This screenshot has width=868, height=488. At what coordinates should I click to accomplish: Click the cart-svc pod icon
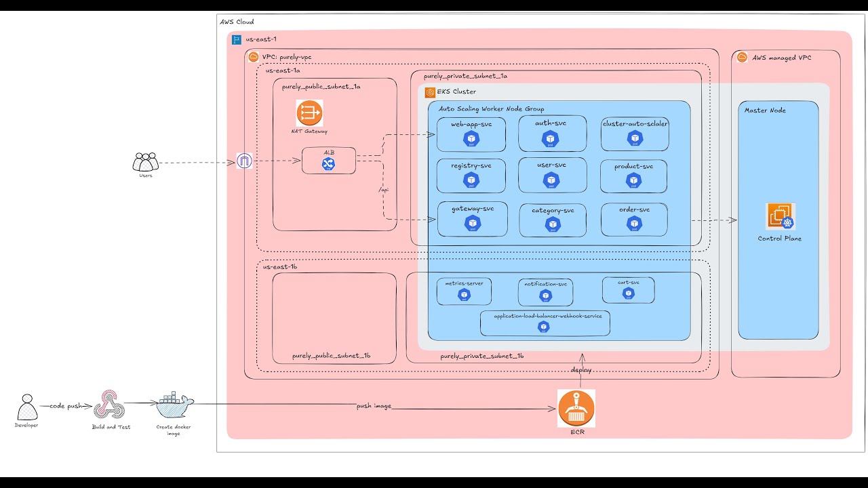point(629,293)
